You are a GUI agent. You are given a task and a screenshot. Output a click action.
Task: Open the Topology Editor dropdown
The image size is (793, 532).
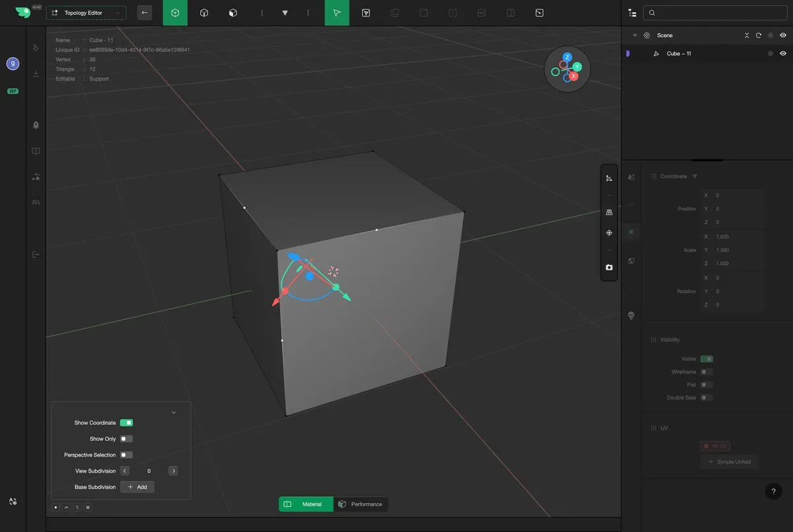click(x=86, y=13)
